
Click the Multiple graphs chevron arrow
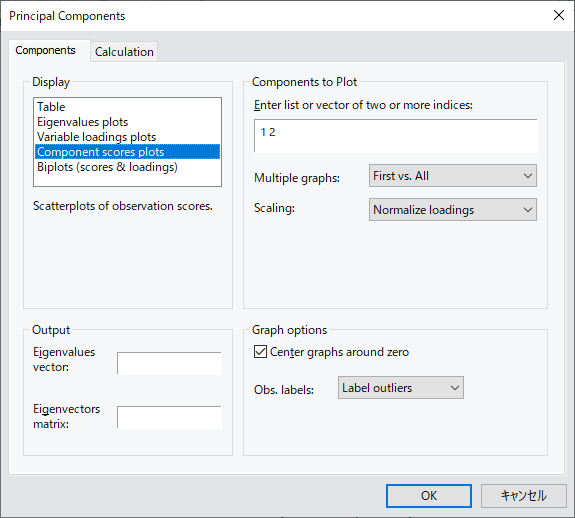point(528,176)
